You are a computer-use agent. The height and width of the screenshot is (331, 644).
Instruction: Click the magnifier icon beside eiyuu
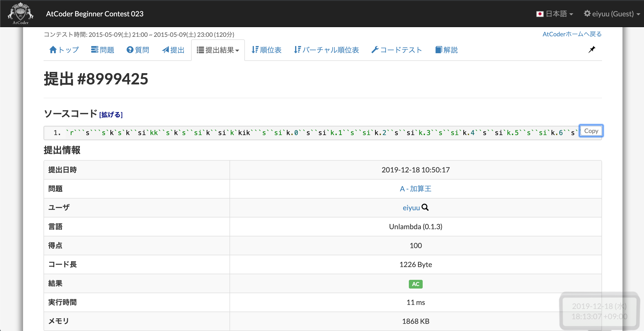pos(425,207)
